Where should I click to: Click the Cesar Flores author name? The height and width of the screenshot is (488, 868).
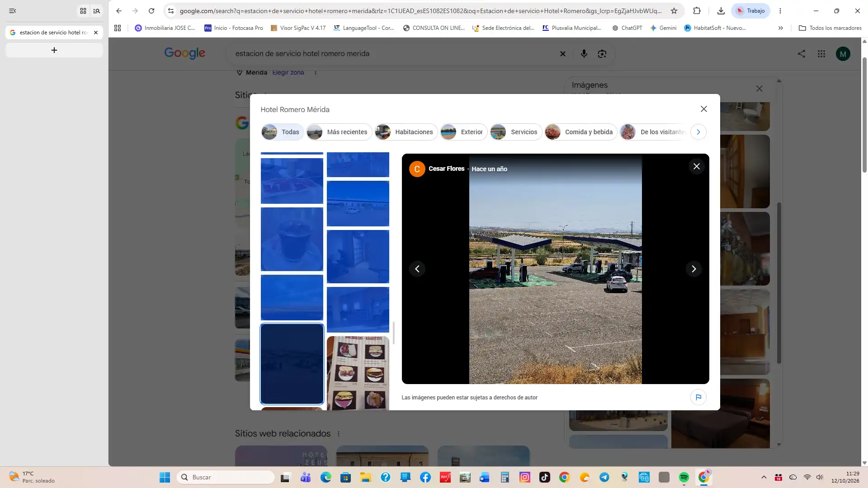[446, 169]
